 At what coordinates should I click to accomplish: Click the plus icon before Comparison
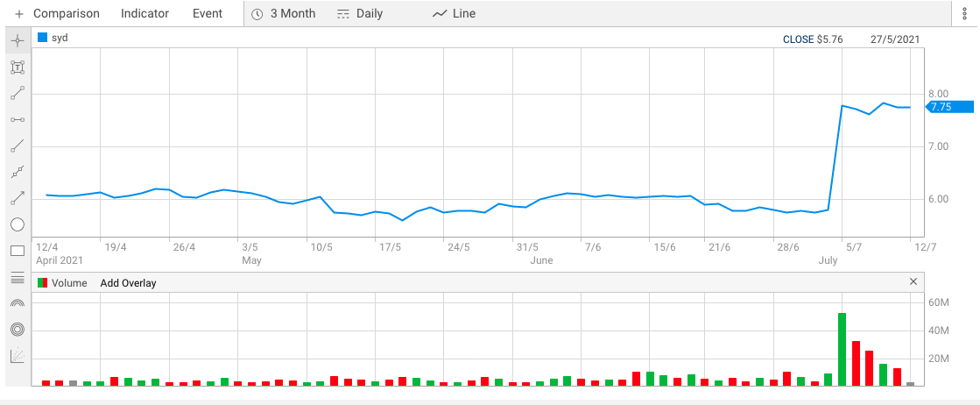19,14
